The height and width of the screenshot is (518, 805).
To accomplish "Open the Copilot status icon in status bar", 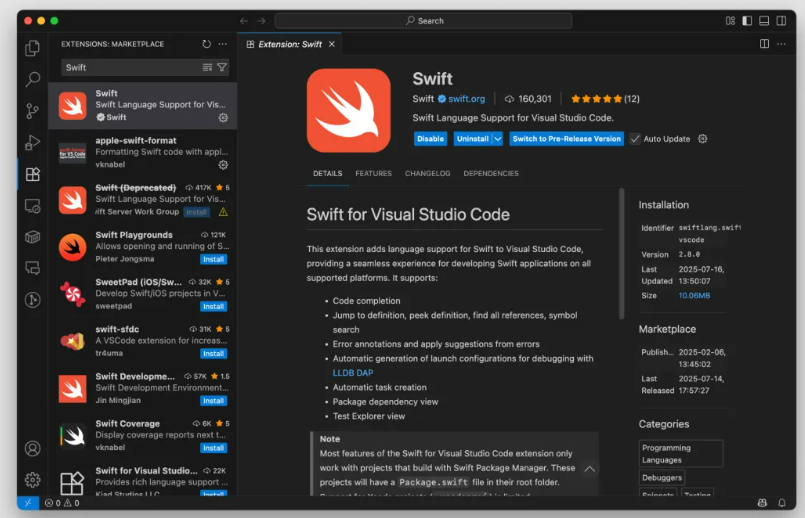I will (x=762, y=503).
